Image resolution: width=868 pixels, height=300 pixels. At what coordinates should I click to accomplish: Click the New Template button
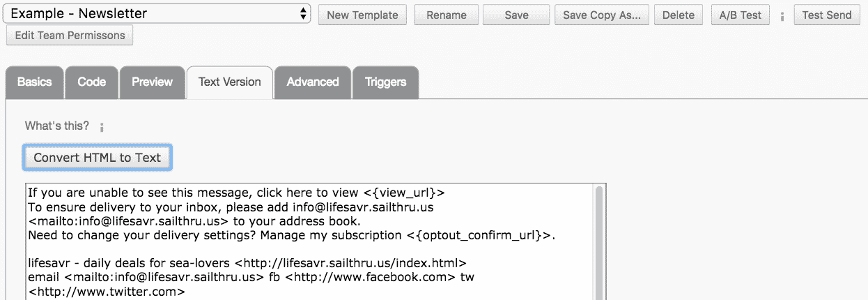[362, 15]
